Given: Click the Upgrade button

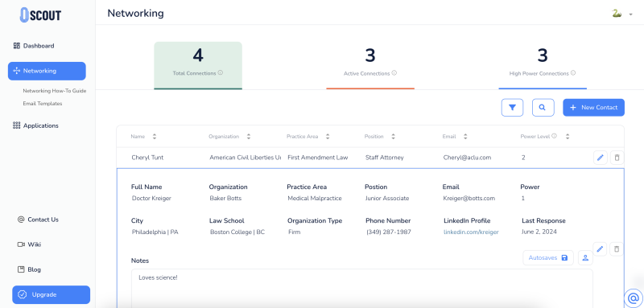Looking at the screenshot, I should pos(51,294).
